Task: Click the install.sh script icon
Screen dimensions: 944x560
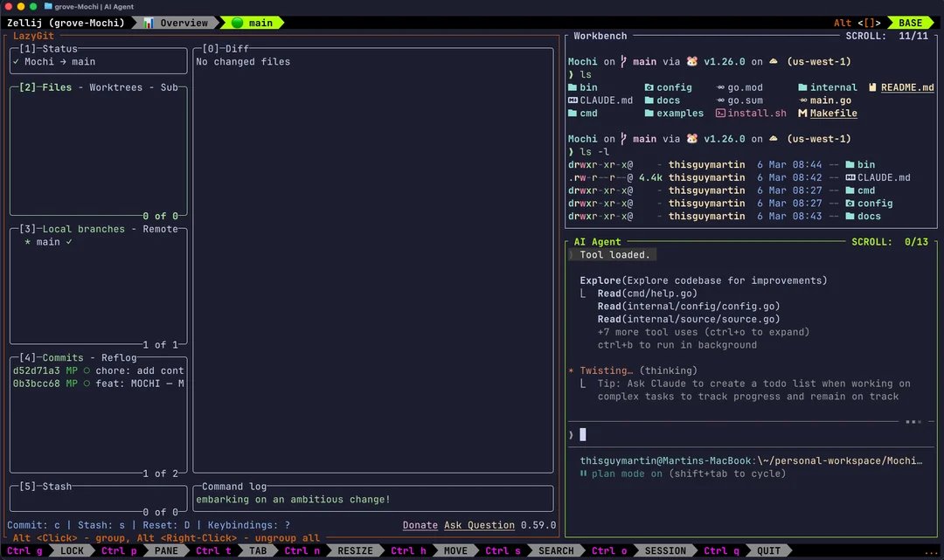Action: coord(720,114)
